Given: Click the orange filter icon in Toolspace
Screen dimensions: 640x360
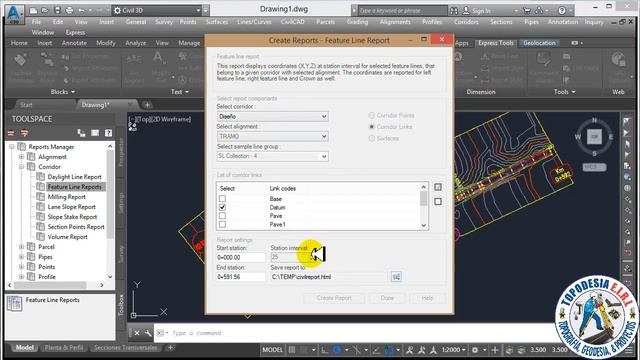Looking at the screenshot, I should click(x=24, y=133).
